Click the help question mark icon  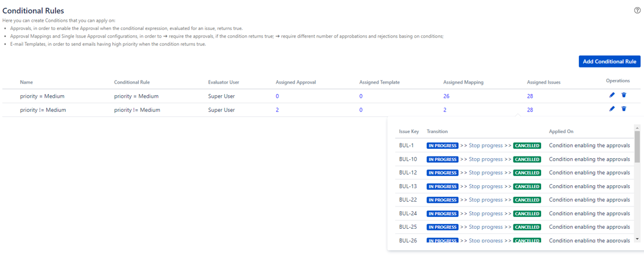pyautogui.click(x=638, y=10)
